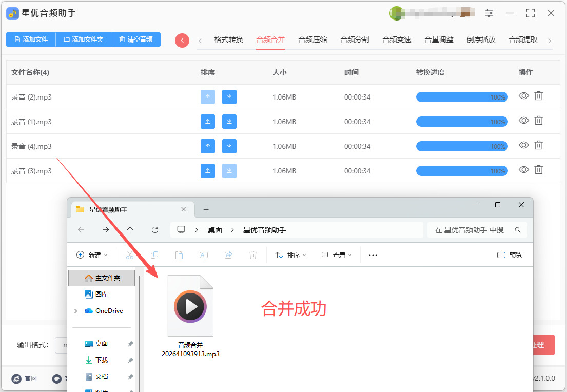Click progress bar of 录音 (3).mp3
567x392 pixels.
462,171
